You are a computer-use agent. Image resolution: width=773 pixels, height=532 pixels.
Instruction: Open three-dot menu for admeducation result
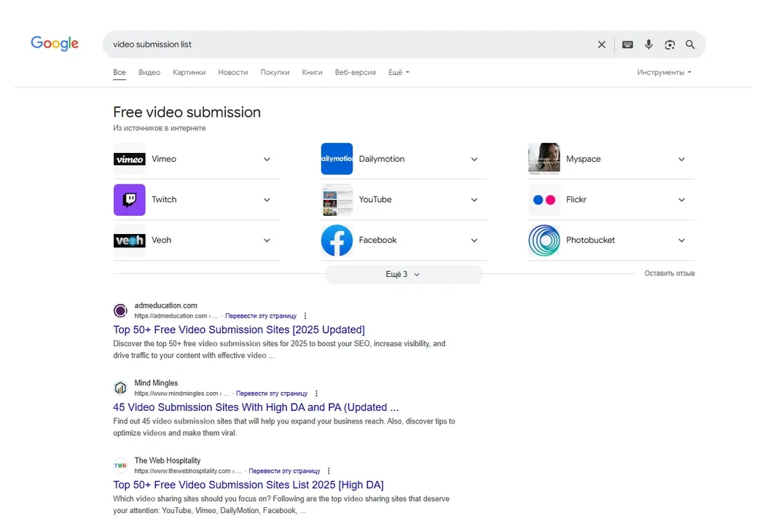coord(305,316)
